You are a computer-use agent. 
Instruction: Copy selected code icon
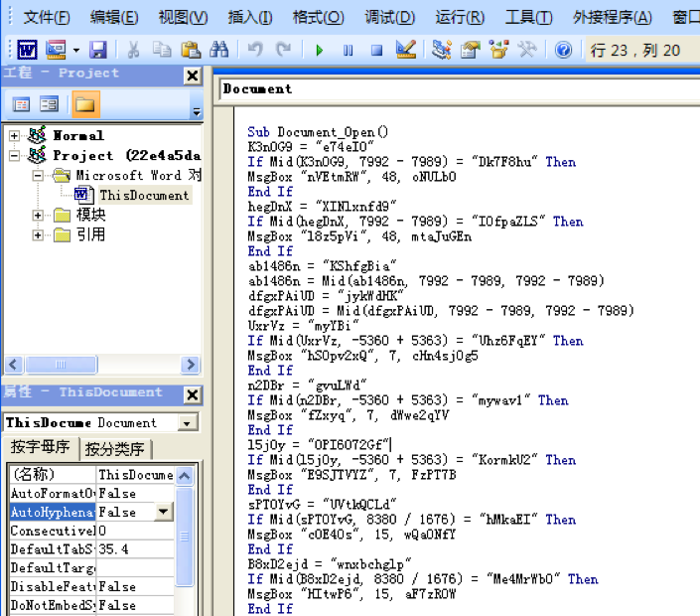point(162,50)
